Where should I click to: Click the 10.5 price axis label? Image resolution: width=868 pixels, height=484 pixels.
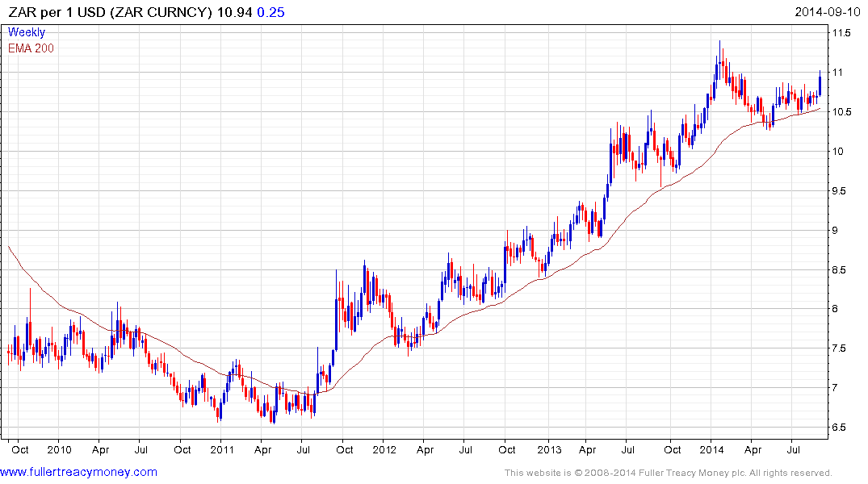click(x=841, y=112)
